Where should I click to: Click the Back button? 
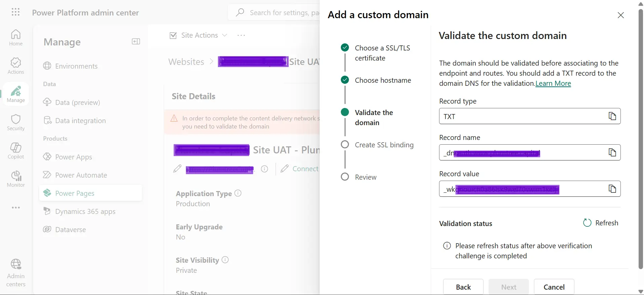[x=463, y=287]
